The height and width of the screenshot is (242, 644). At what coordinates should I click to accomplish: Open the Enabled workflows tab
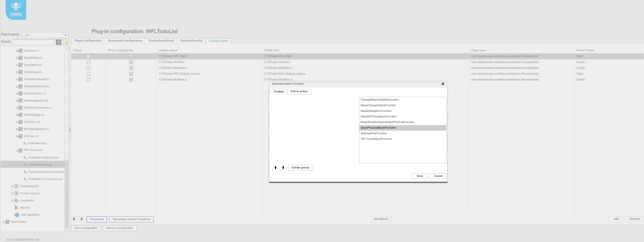point(161,41)
